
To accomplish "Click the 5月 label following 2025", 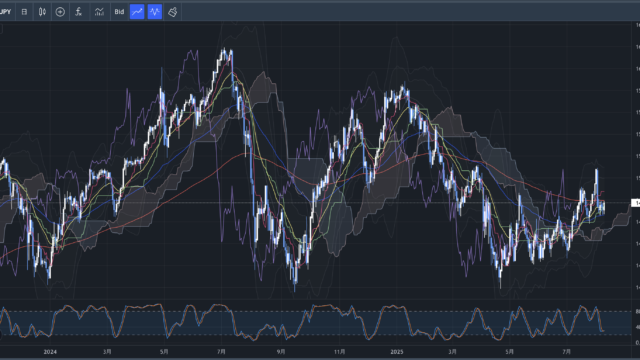I will [509, 352].
